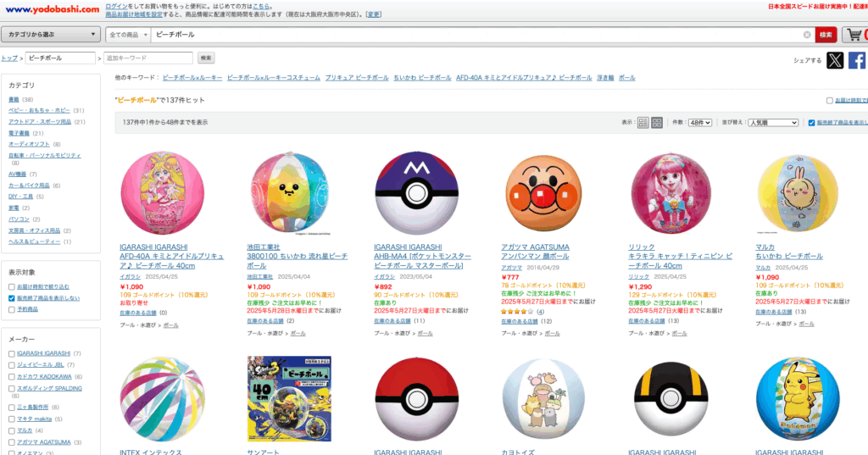Viewport: 868px width, 455px height.
Task: Click keyword ちいかわ ビーチボール link
Action: click(x=422, y=78)
